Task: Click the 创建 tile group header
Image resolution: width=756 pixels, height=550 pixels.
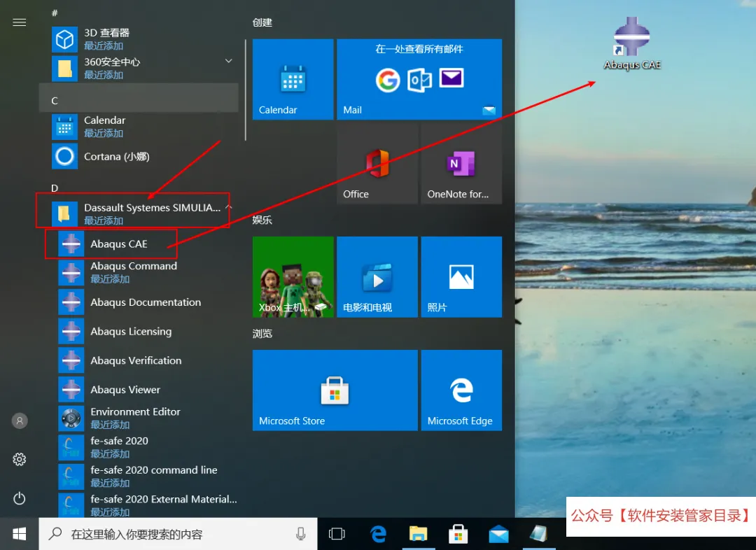Action: 262,22
